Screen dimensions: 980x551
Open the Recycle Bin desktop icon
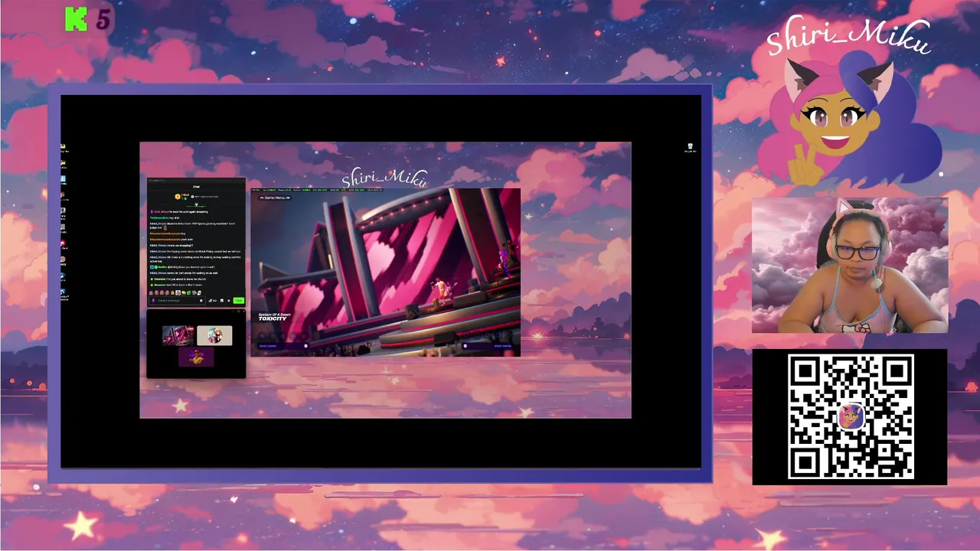690,148
